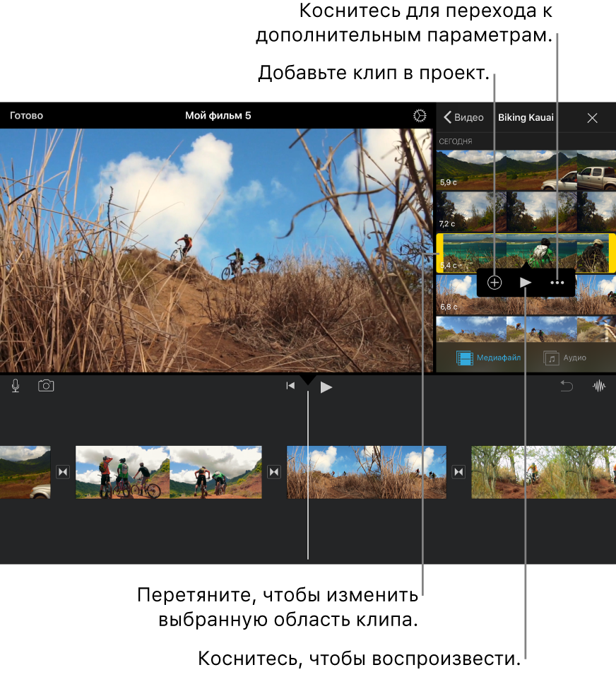Open the camera capture icon
This screenshot has width=616, height=677.
click(46, 386)
